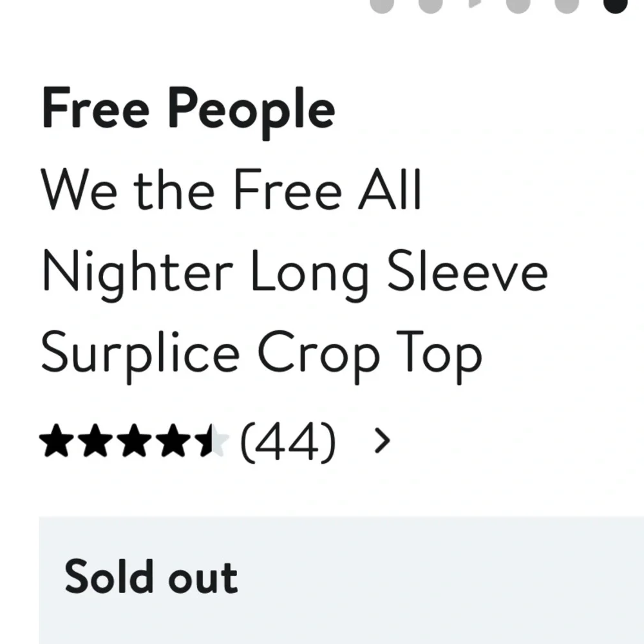644x644 pixels.
Task: Tap the second carousel dot
Action: pos(430,6)
